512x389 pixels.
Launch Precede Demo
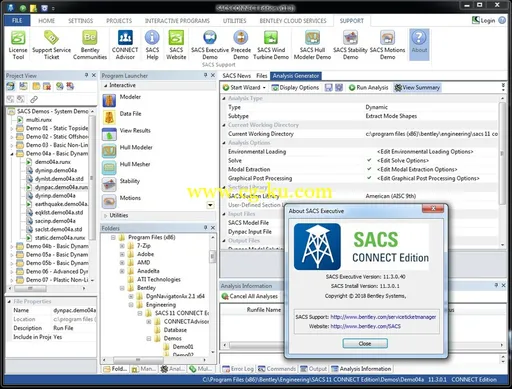(241, 45)
